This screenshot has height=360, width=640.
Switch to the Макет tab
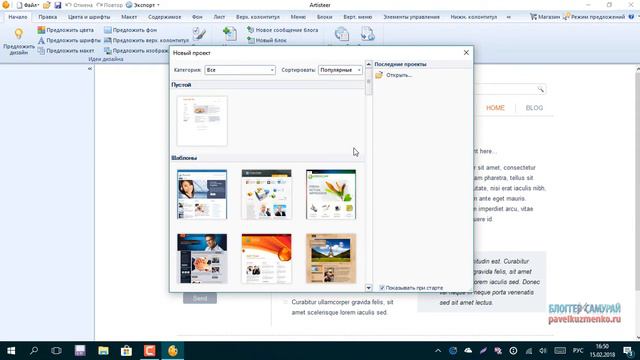point(129,17)
